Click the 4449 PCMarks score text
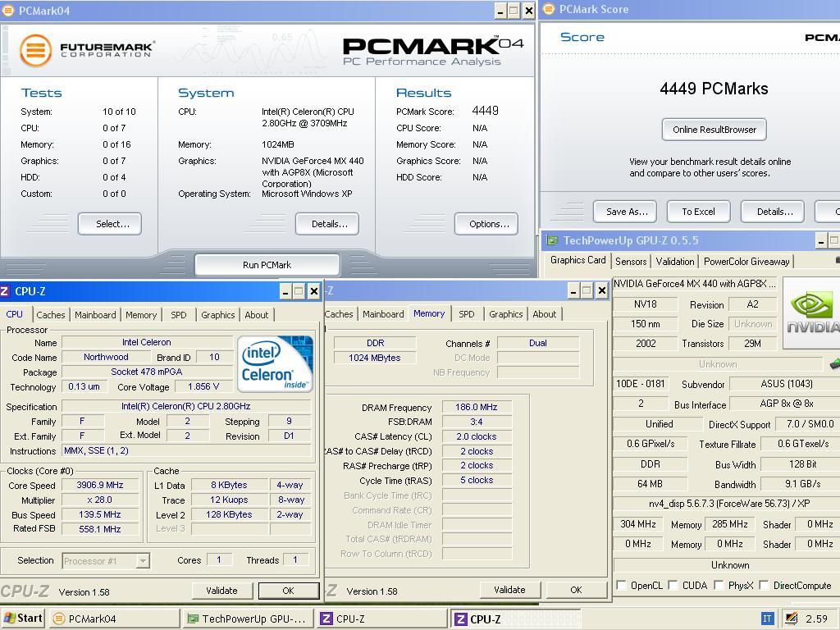 714,89
